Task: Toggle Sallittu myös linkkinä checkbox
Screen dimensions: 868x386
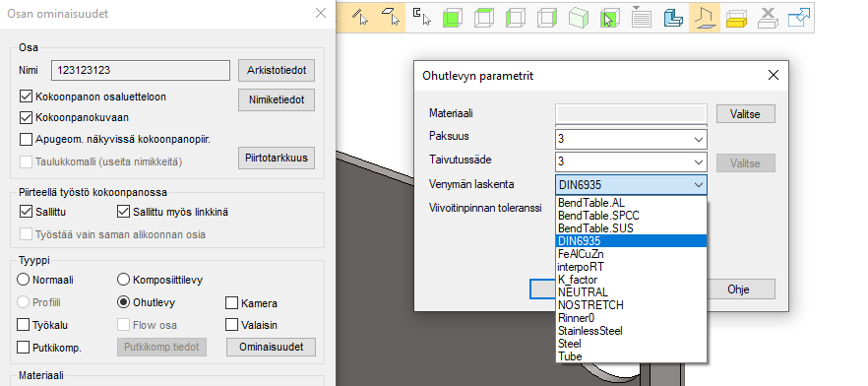Action: (123, 212)
